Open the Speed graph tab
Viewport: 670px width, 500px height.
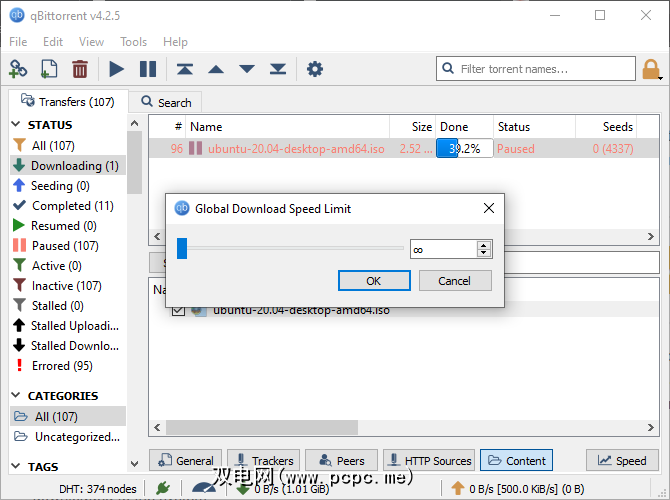point(622,460)
